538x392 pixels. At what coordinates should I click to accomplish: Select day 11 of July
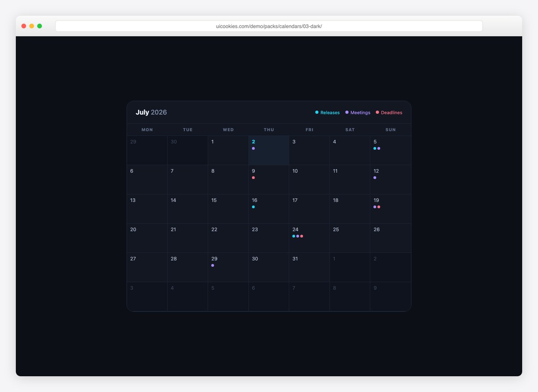350,180
